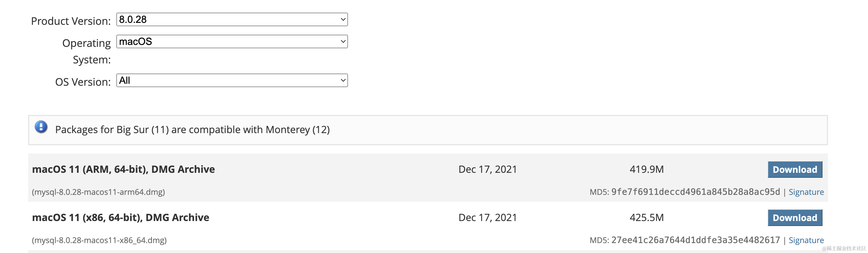Click the Dec 17, 2021 date in ARM row
Image resolution: width=868 pixels, height=253 pixels.
(487, 169)
